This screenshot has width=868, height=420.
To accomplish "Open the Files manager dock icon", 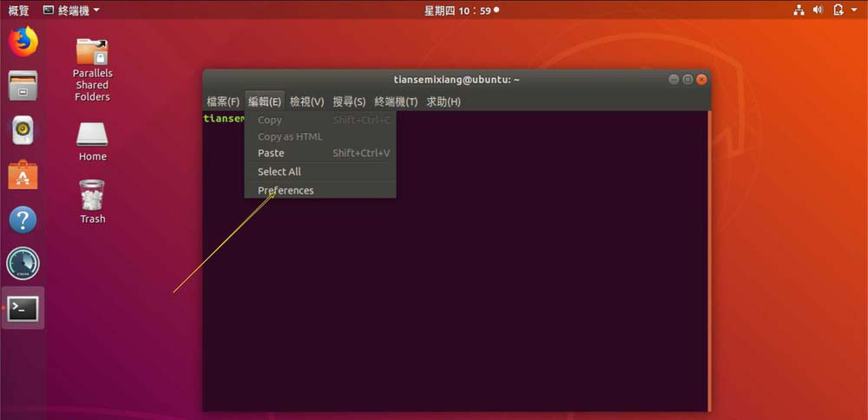I will 23,86.
